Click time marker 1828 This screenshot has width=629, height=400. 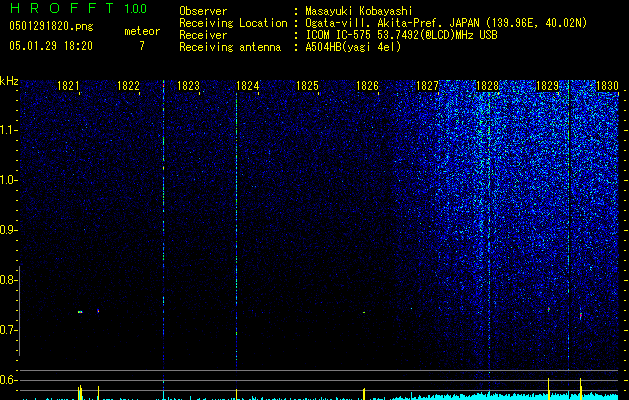pos(487,86)
